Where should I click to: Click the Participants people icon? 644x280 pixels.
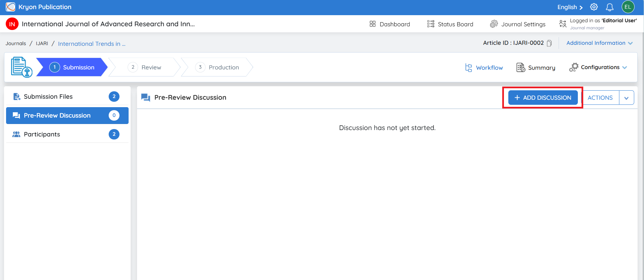[16, 134]
